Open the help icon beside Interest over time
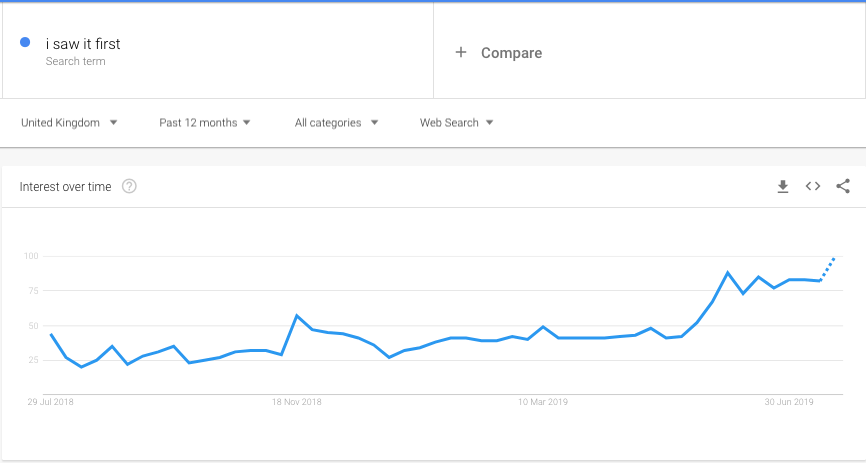The width and height of the screenshot is (866, 463). [129, 187]
